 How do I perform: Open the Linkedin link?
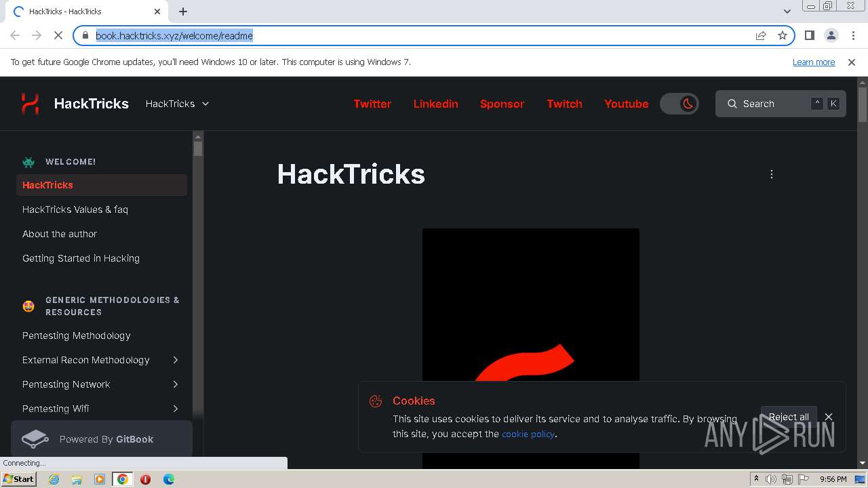click(436, 104)
